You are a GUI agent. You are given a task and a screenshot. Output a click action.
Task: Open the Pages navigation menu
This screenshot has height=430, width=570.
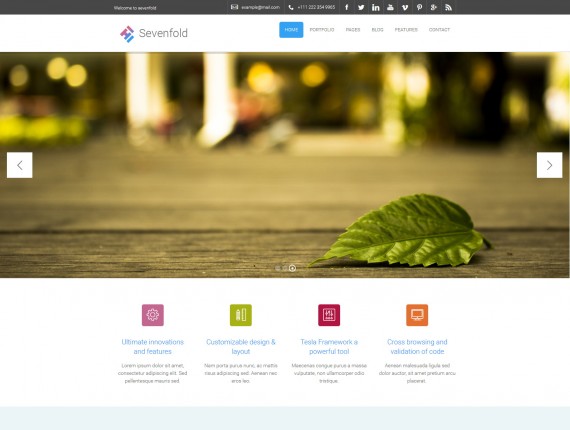[x=353, y=30]
